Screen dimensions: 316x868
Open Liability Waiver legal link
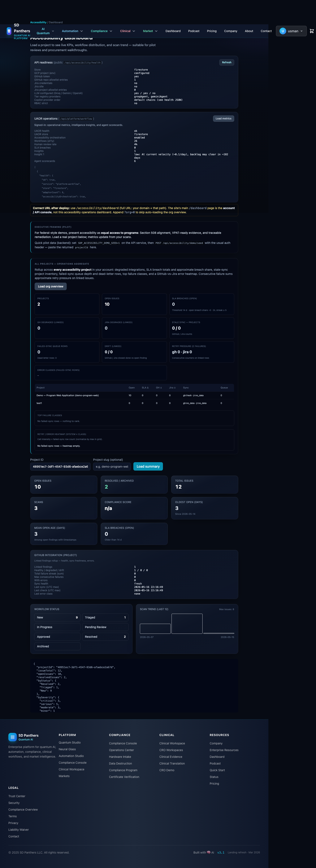(x=18, y=830)
